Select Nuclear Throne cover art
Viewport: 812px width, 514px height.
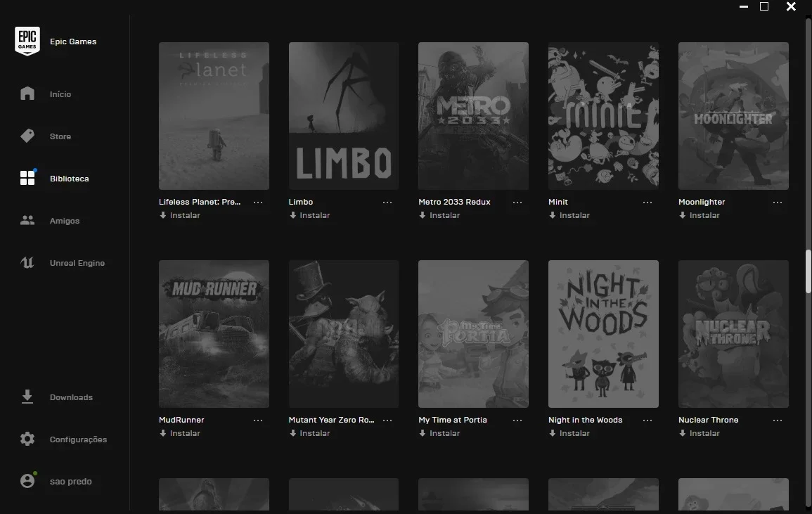[x=733, y=334]
